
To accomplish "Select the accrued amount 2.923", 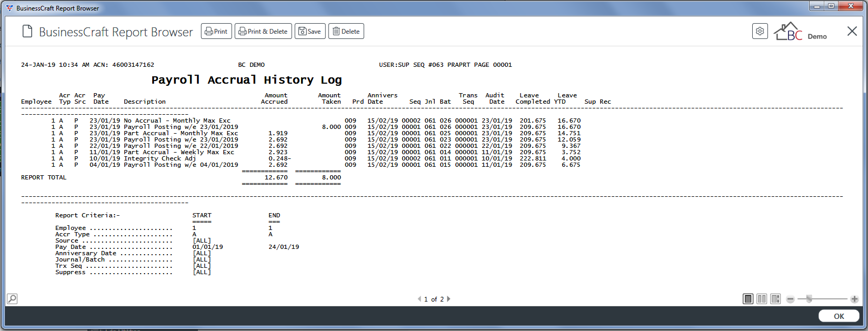I will (x=278, y=152).
